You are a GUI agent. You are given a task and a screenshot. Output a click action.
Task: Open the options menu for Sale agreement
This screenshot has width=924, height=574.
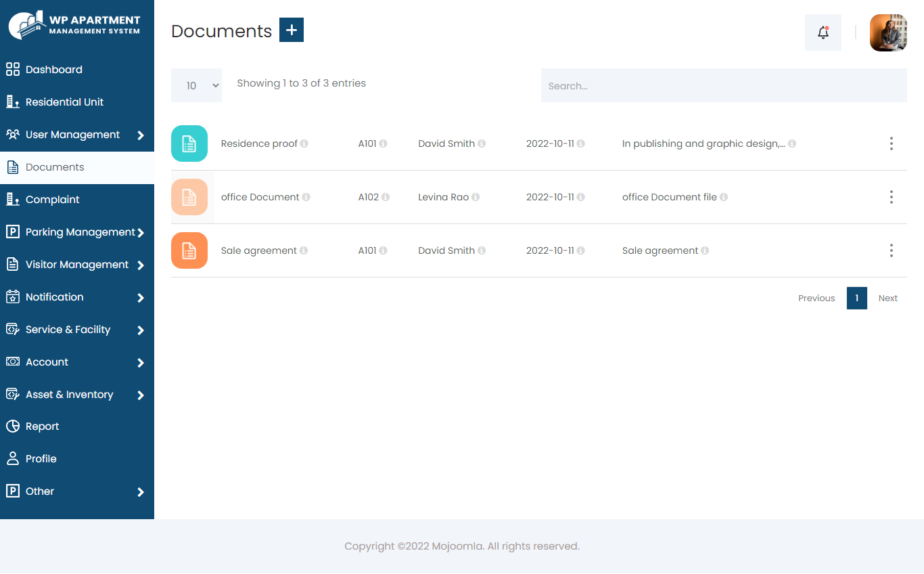892,250
